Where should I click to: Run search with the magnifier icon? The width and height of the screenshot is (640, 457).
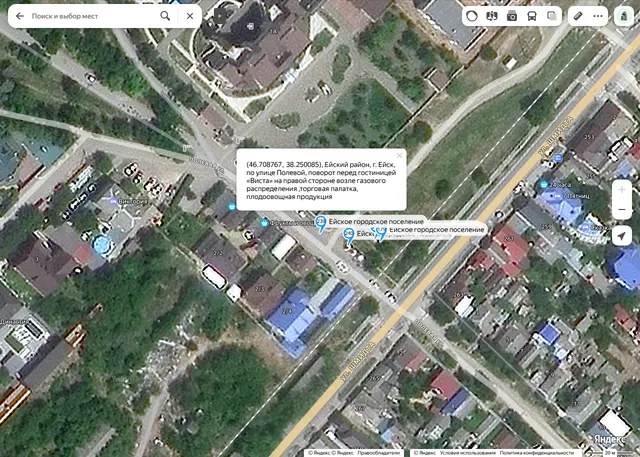(165, 16)
